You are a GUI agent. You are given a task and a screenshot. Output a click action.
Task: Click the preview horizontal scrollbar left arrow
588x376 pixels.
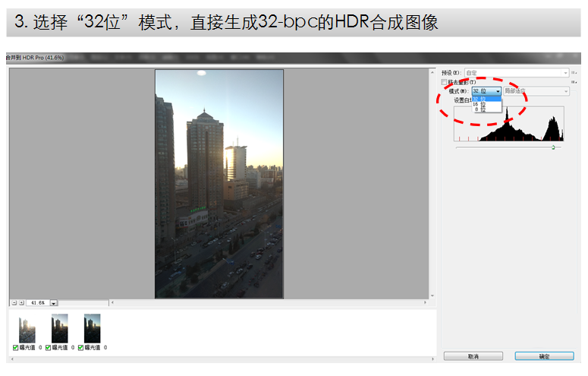pyautogui.click(x=112, y=302)
